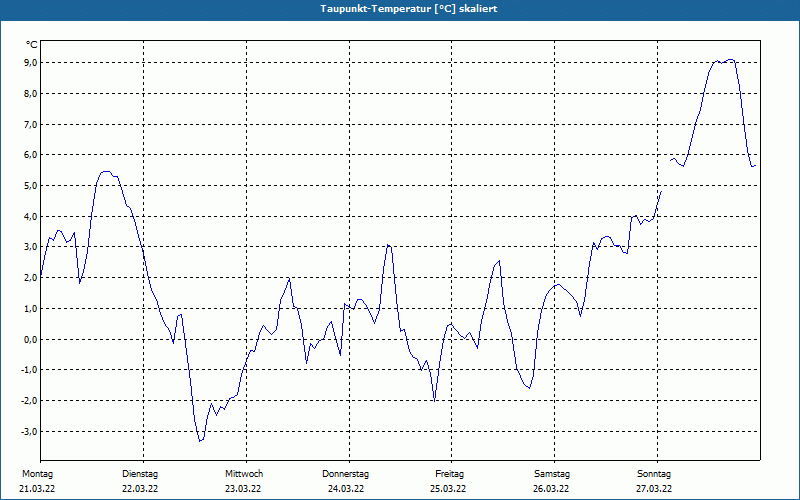Click the date 21.03.22
800x500 pixels.
[37, 489]
